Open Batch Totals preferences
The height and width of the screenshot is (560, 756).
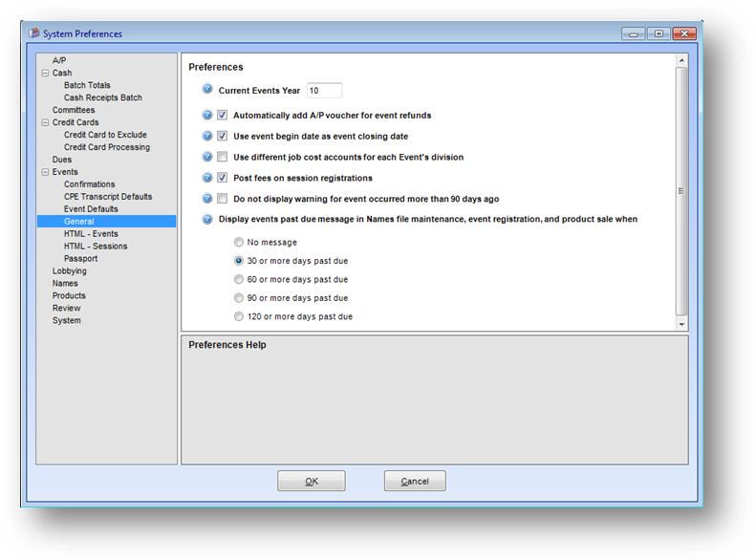pos(87,85)
